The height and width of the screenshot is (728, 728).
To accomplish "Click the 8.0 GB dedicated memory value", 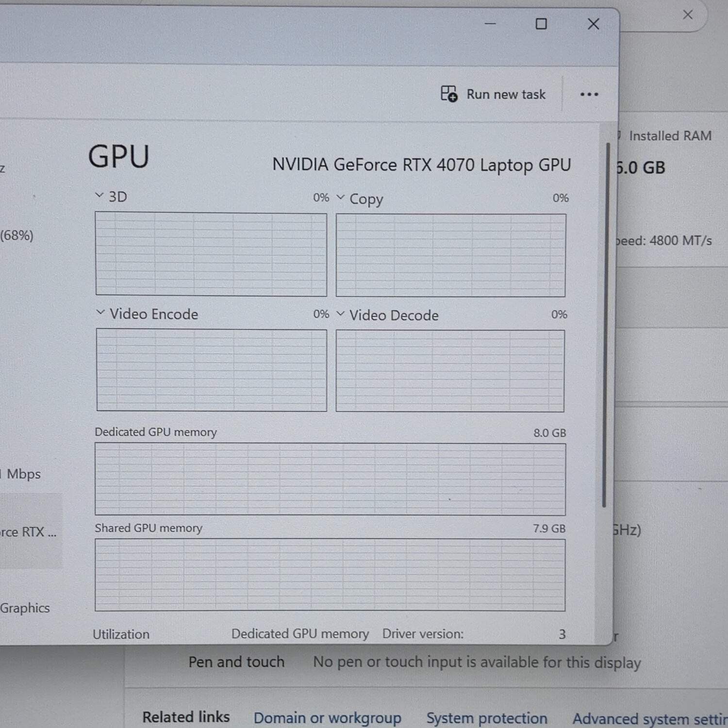I will point(550,433).
